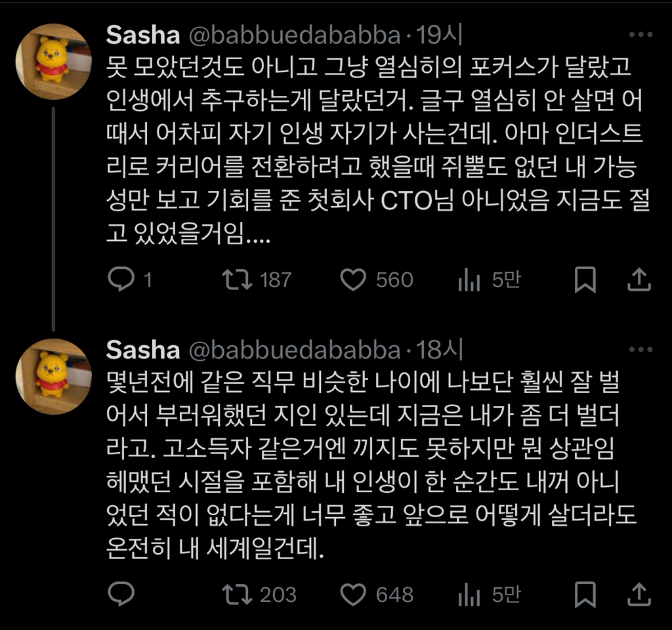The width and height of the screenshot is (672, 630).
Task: View analytics on the first tweet
Action: click(470, 280)
